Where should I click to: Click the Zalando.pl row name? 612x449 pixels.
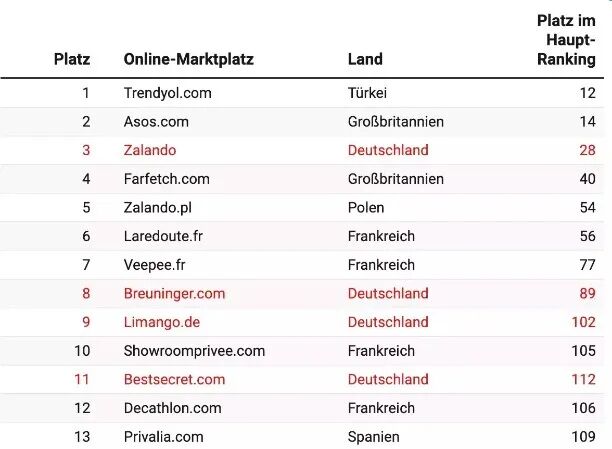tap(158, 208)
